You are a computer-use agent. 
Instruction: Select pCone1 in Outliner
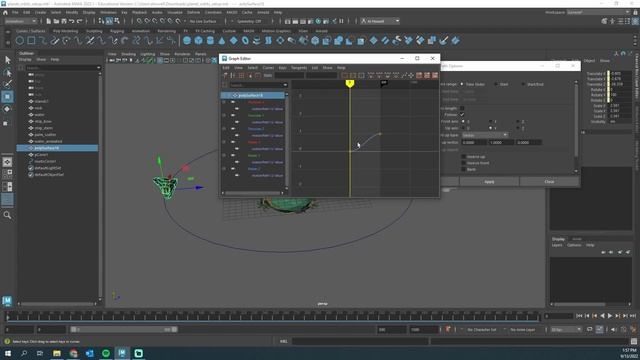click(x=41, y=155)
